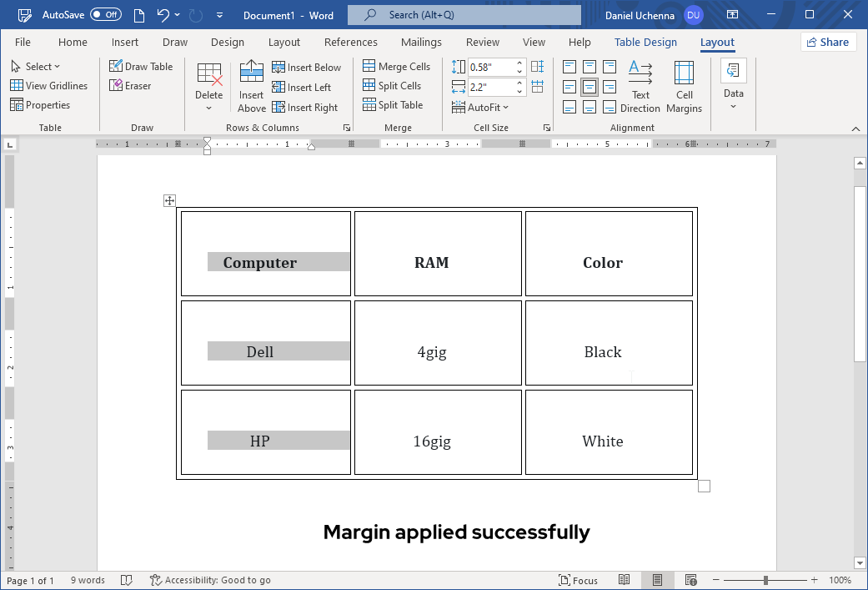This screenshot has height=590, width=868.
Task: Click the Draw Table tool
Action: point(142,66)
